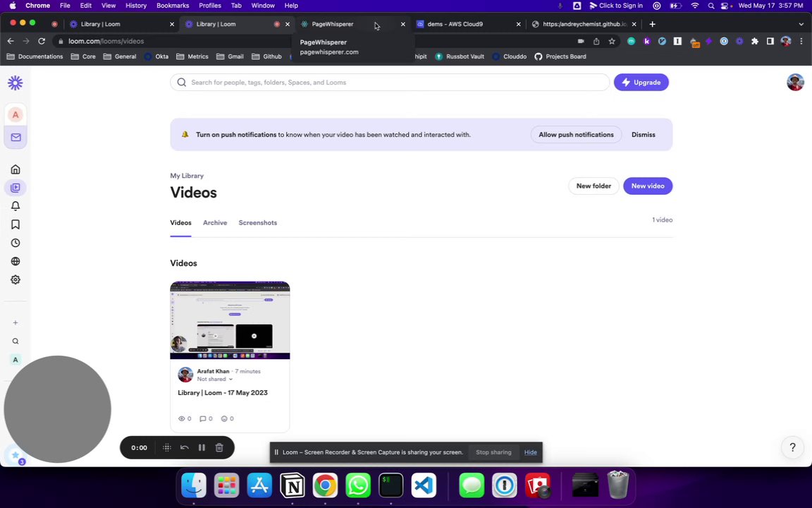Bookmark this page with the star icon

click(612, 41)
